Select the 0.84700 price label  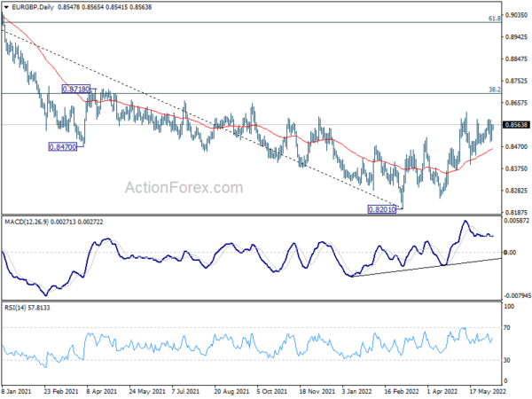point(63,147)
